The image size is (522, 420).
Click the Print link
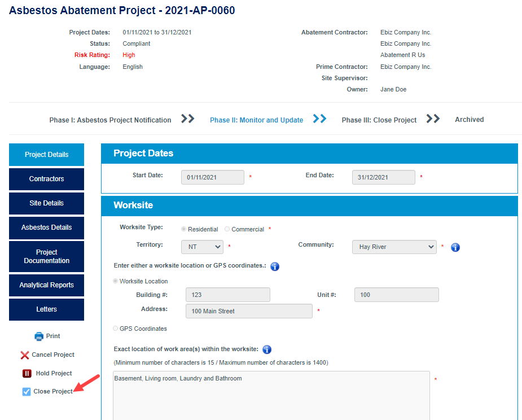coord(53,336)
